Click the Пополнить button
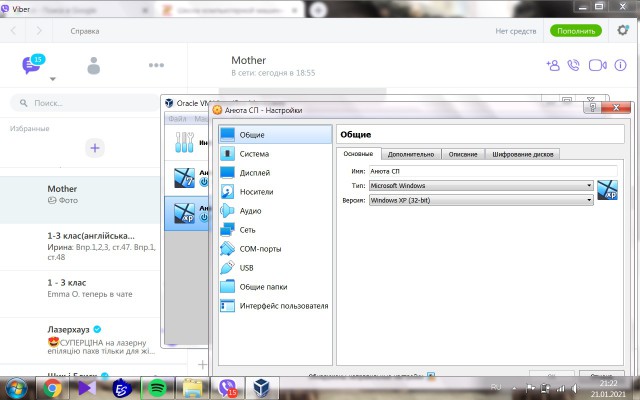 576,31
